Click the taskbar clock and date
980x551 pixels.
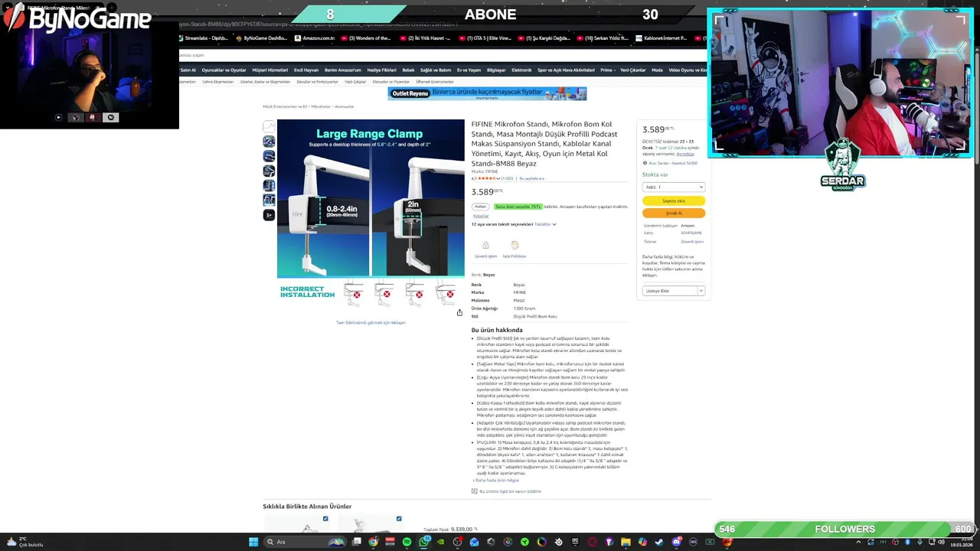(961, 542)
